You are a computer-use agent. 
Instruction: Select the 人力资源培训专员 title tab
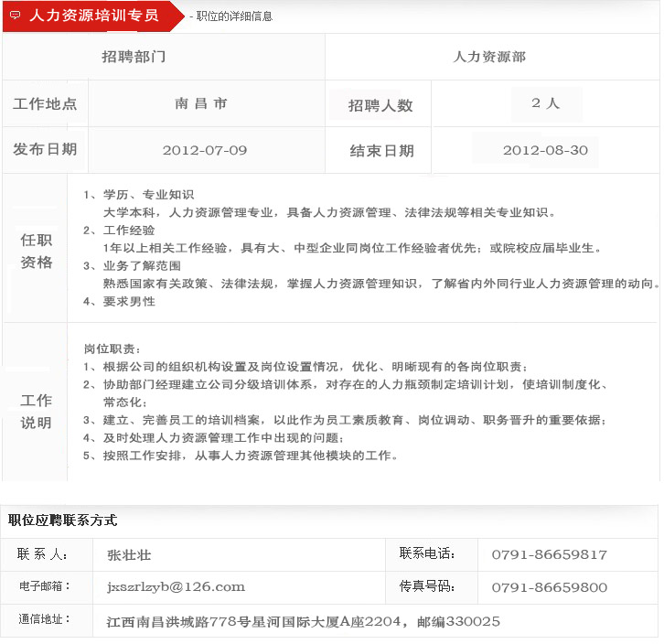coord(93,16)
